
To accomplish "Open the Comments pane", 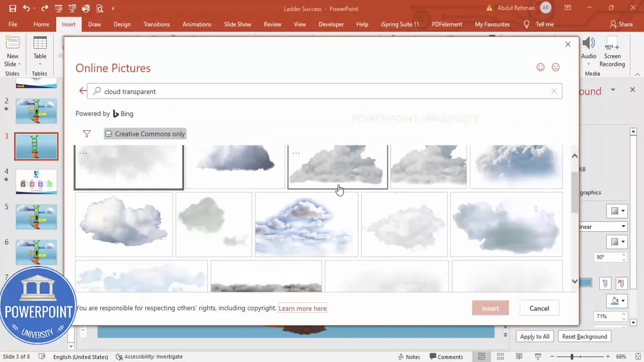I will [445, 356].
